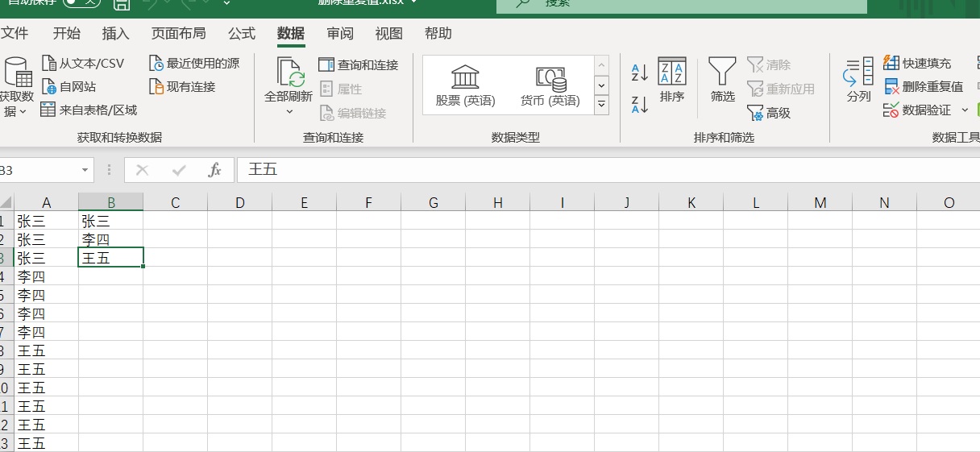
Task: Save the workbook via save icon
Action: (x=122, y=5)
